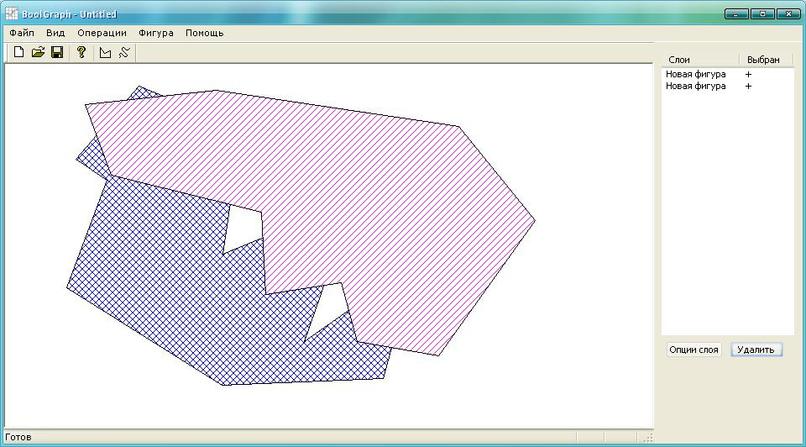806x447 pixels.
Task: Create a new document with the blank page icon
Action: [19, 52]
